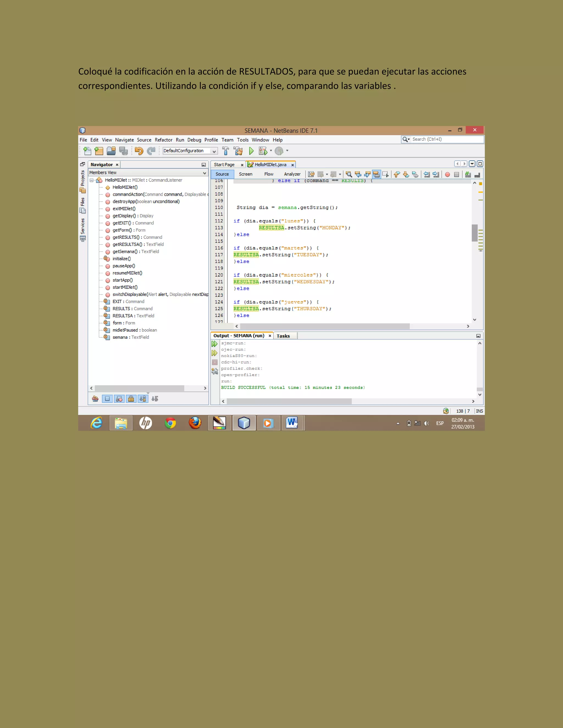Toggle Highlight Search editor button

coord(376,174)
